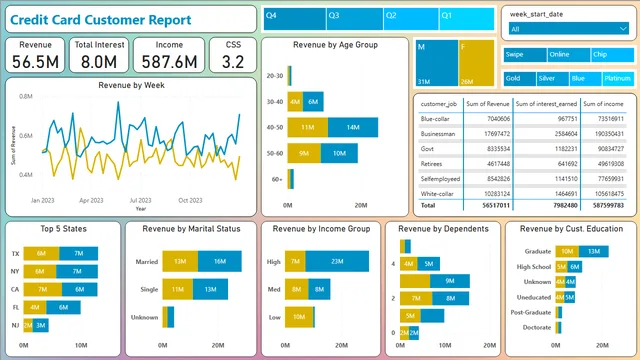Viewport: 640px width, 360px height.
Task: Select the Retirees row in table
Action: pos(522,164)
